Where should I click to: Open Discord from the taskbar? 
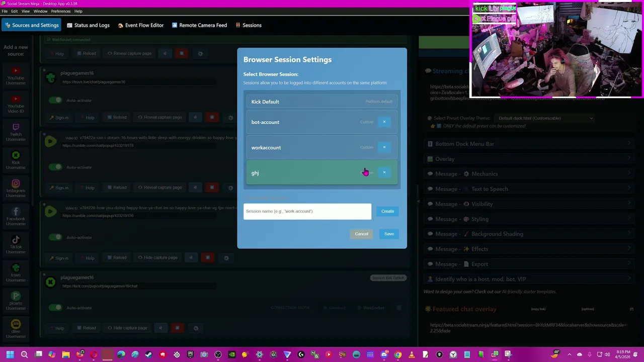[384, 355]
